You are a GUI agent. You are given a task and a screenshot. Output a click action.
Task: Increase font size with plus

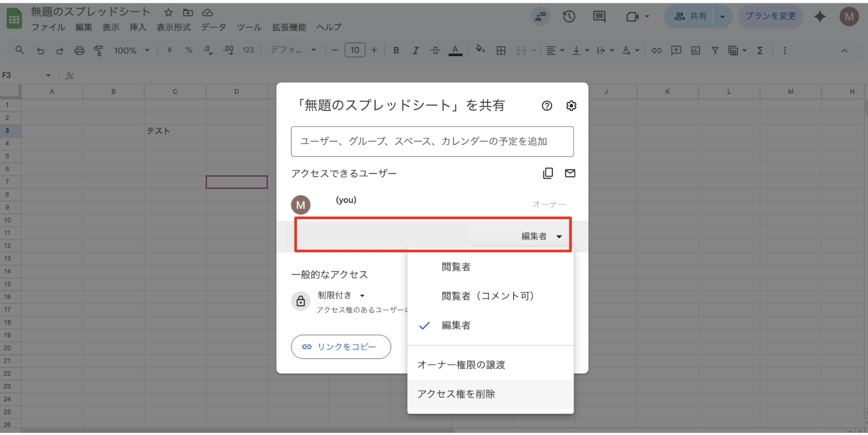374,50
